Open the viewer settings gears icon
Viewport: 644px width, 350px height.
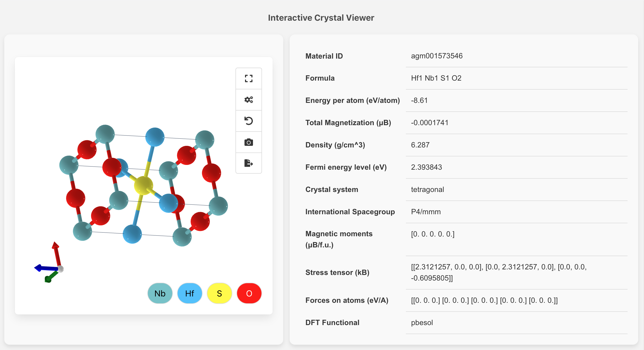[x=248, y=100]
